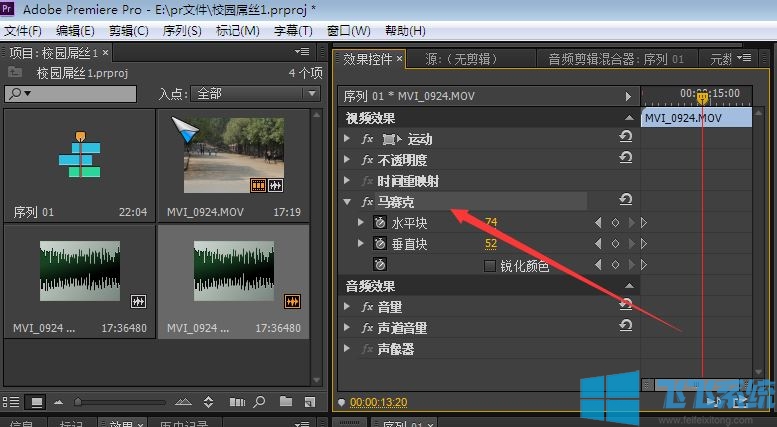Reset the 马赛克 (Mosaic) effect
The width and height of the screenshot is (777, 427).
626,200
